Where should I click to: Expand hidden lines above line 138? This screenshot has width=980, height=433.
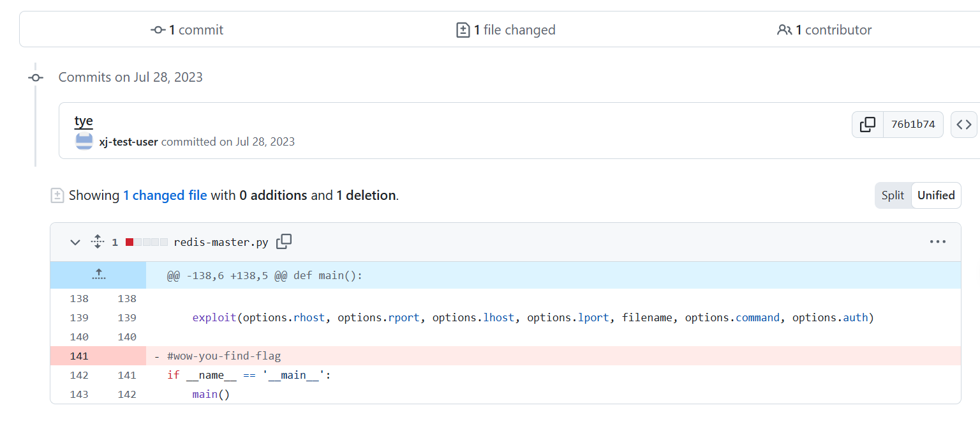click(98, 275)
